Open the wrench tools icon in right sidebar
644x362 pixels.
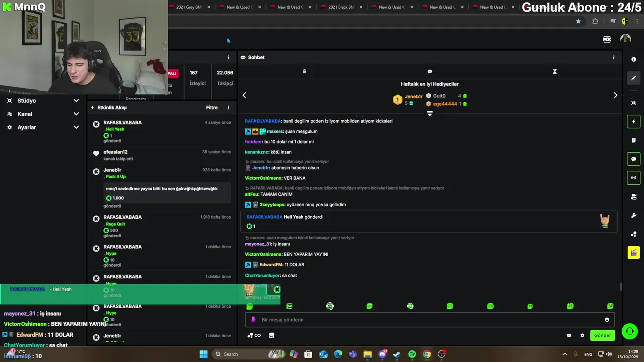(x=633, y=216)
